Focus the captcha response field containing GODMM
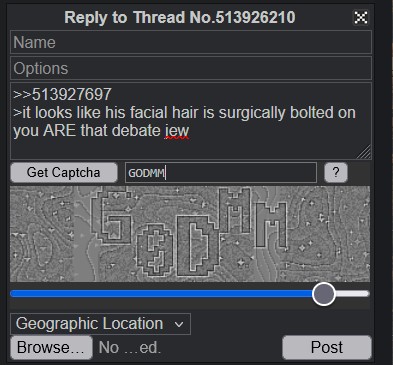This screenshot has width=393, height=365. (221, 173)
